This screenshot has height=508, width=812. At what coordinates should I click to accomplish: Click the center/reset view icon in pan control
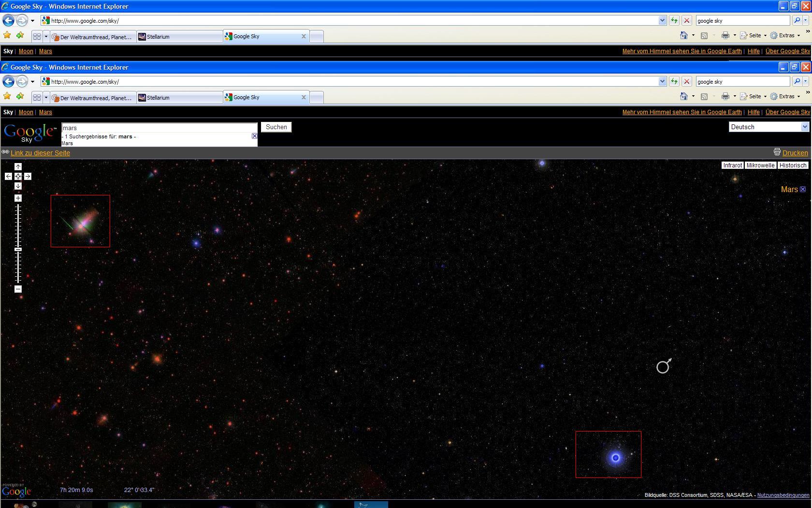tap(18, 176)
